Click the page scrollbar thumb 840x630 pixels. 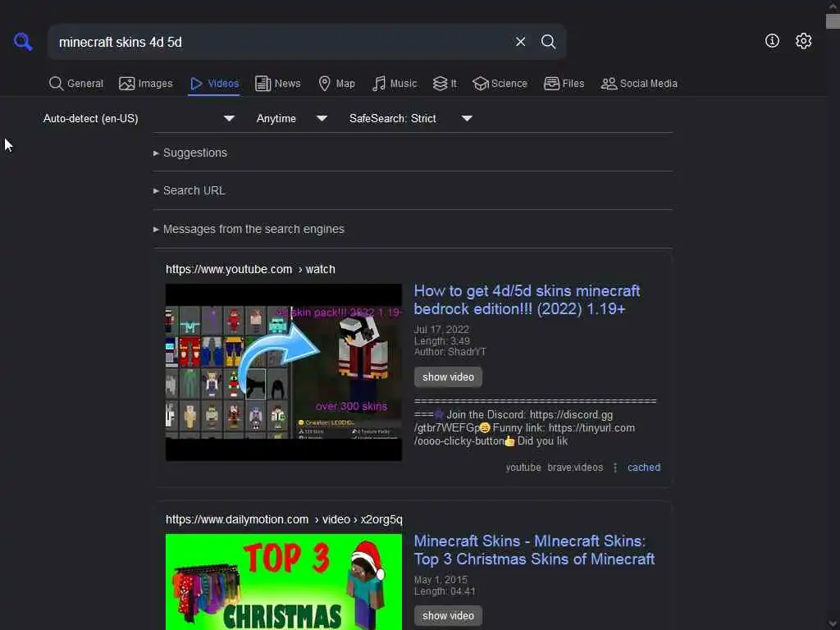(x=833, y=21)
